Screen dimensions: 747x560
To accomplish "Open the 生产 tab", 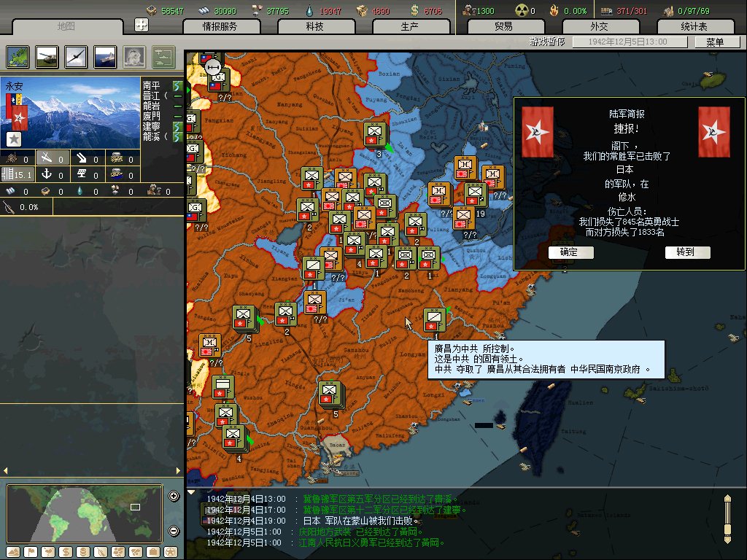I will tap(410, 26).
